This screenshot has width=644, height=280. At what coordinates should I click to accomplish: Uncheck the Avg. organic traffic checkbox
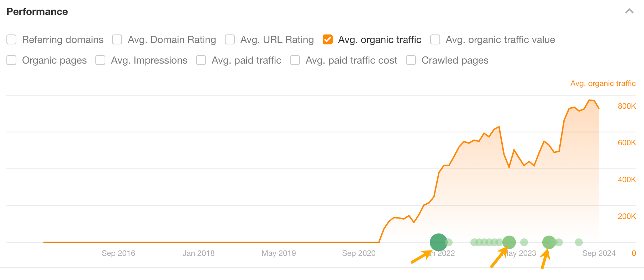pos(328,39)
